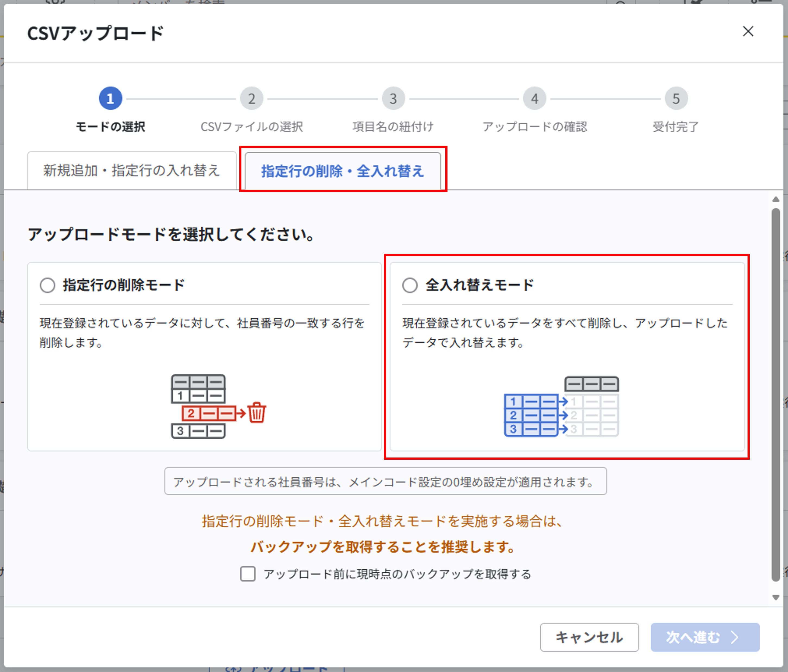The width and height of the screenshot is (788, 672).
Task: Select the 指定行の削除・全入れ替え tab
Action: click(x=343, y=171)
